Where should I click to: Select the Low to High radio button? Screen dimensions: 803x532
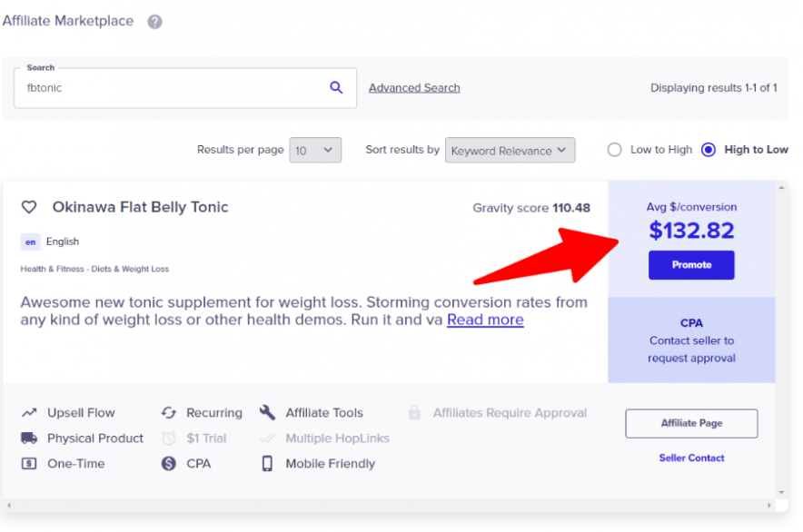614,150
